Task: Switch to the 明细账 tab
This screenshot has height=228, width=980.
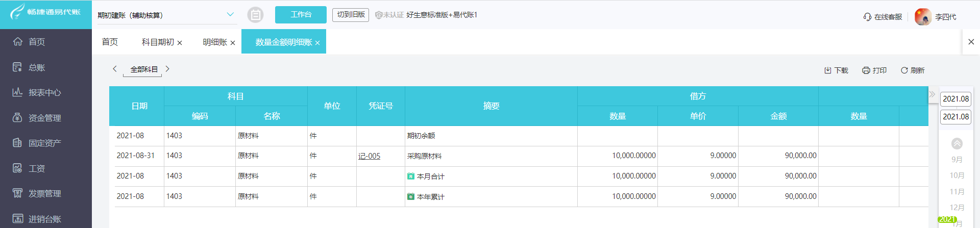Action: point(215,42)
